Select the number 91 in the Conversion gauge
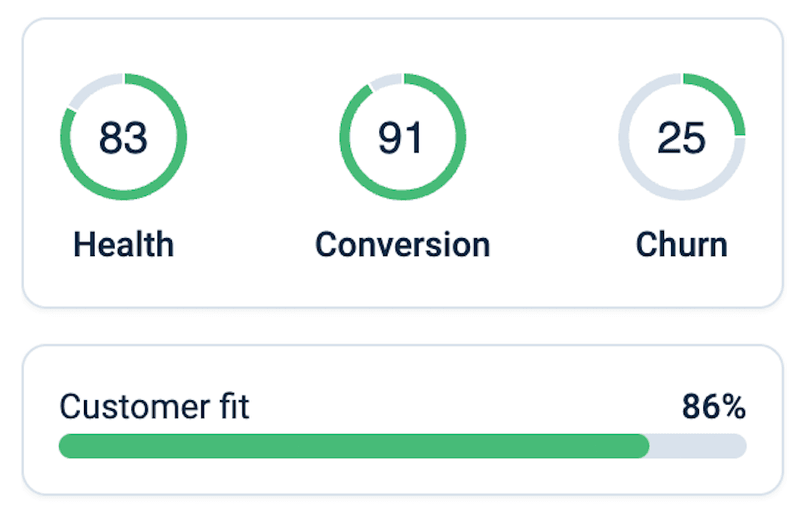 tap(402, 138)
